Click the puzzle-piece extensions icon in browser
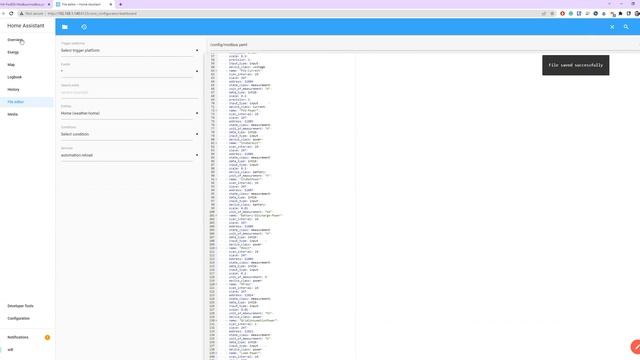 point(620,13)
